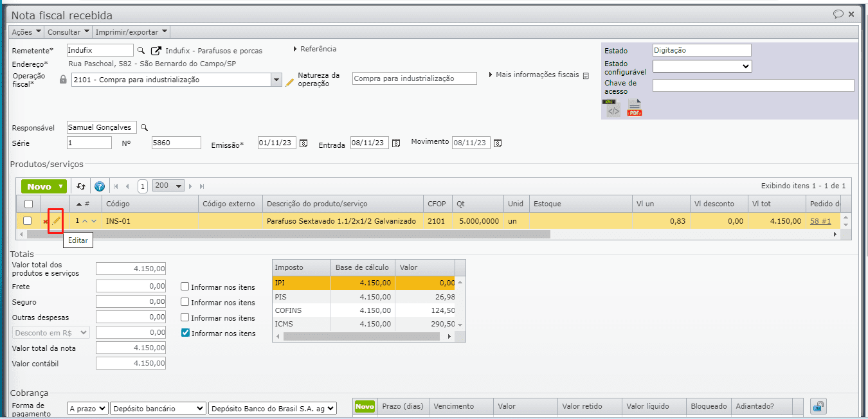Click the Chave de acesso input field
The height and width of the screenshot is (419, 868).
[753, 85]
